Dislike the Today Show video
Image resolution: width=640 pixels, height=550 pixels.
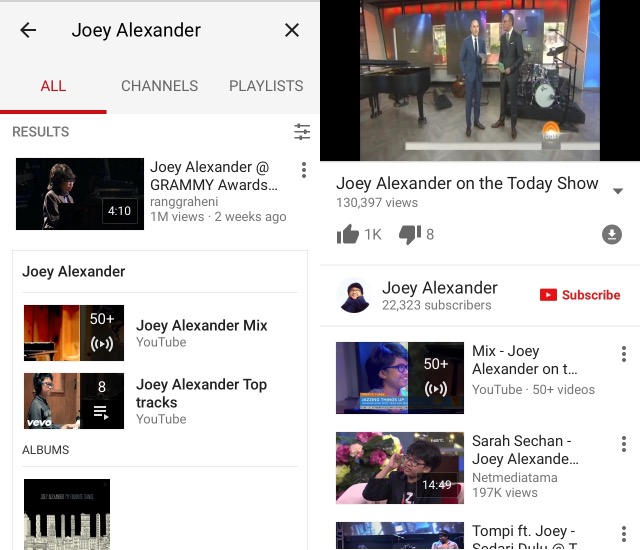coord(410,234)
